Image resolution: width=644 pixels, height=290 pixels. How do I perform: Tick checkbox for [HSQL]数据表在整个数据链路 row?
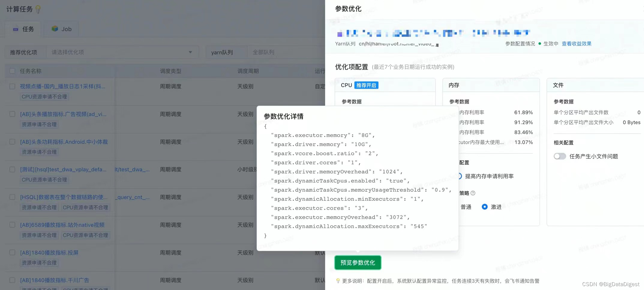12,197
